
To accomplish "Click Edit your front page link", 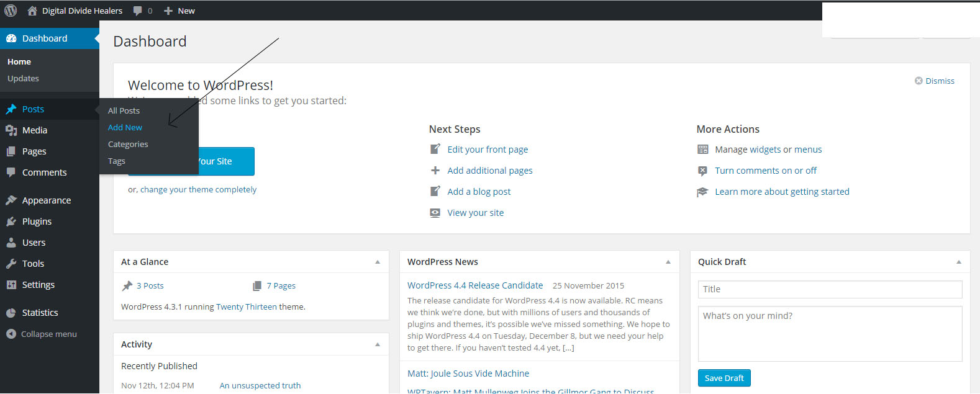I will coord(488,150).
